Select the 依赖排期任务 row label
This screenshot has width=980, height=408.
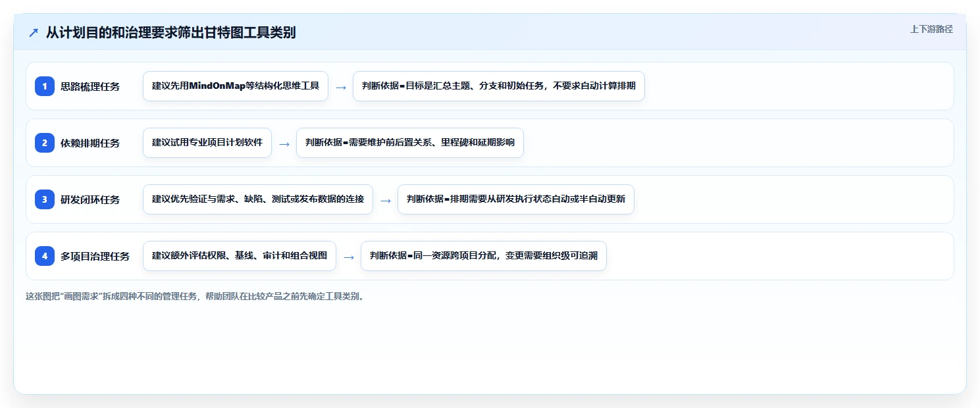(x=90, y=143)
